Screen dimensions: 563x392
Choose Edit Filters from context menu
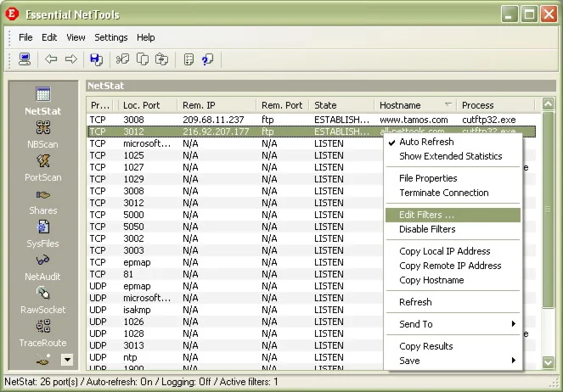426,215
